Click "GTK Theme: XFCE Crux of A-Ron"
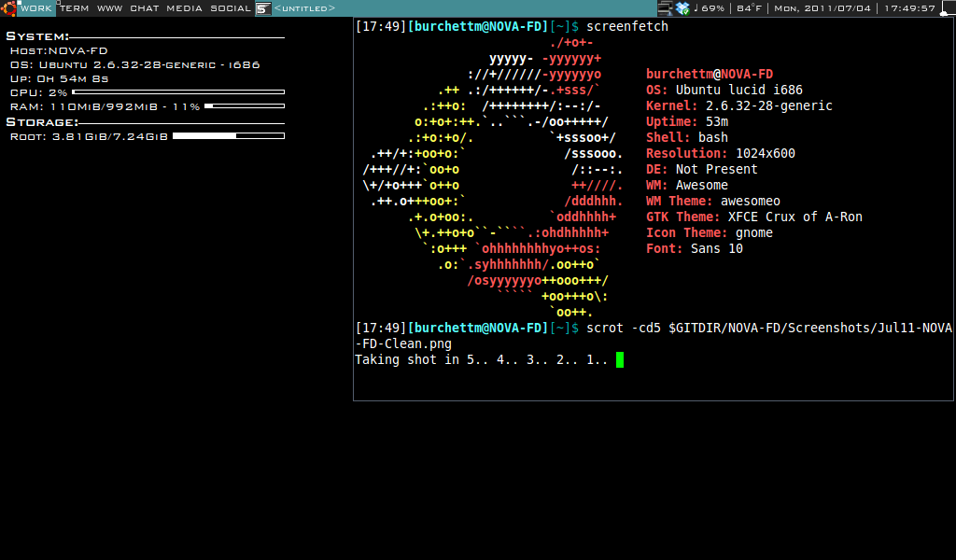Image resolution: width=956 pixels, height=560 pixels. [754, 217]
